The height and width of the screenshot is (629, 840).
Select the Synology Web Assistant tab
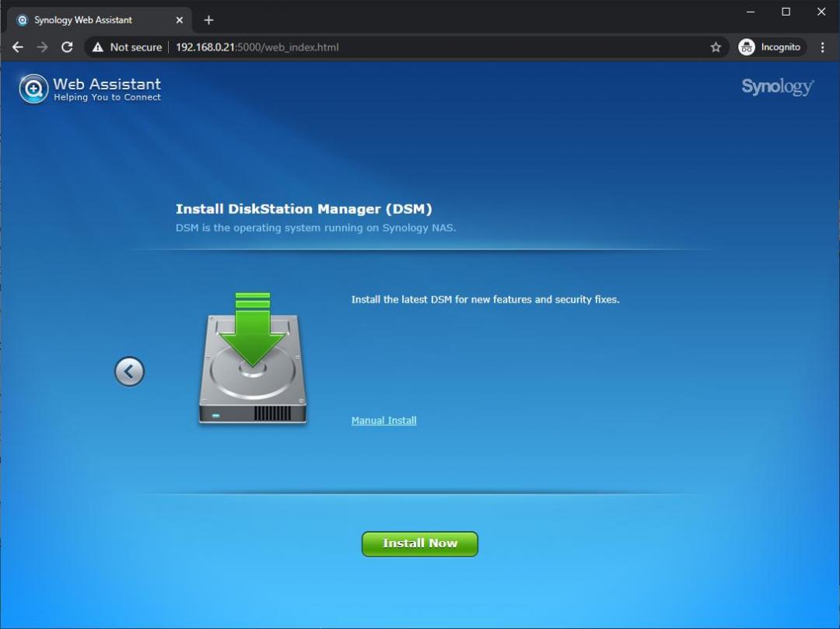tap(100, 19)
